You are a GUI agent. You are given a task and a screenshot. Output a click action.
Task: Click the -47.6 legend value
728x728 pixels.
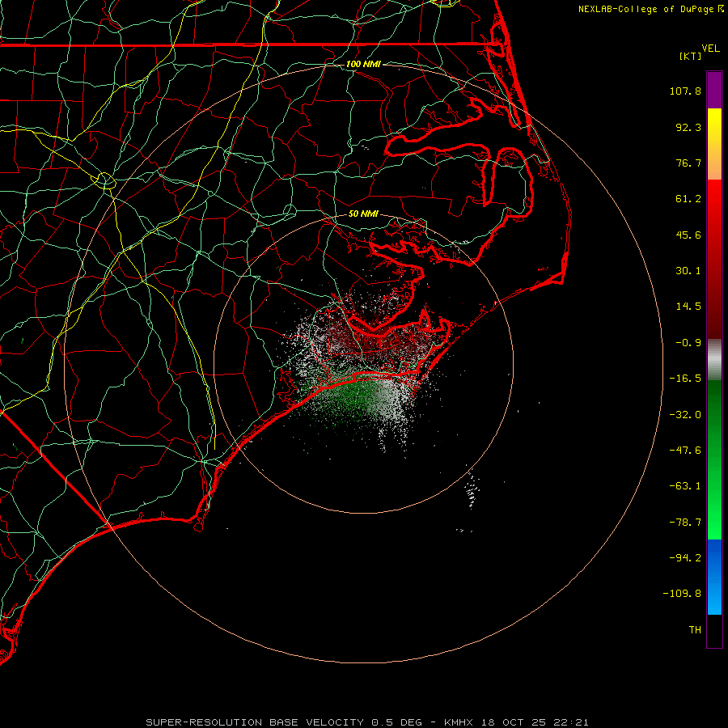[x=685, y=451]
